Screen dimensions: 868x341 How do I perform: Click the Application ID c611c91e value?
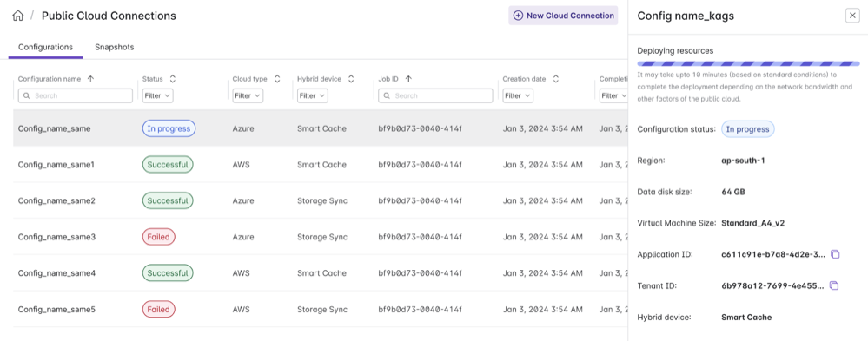(773, 255)
